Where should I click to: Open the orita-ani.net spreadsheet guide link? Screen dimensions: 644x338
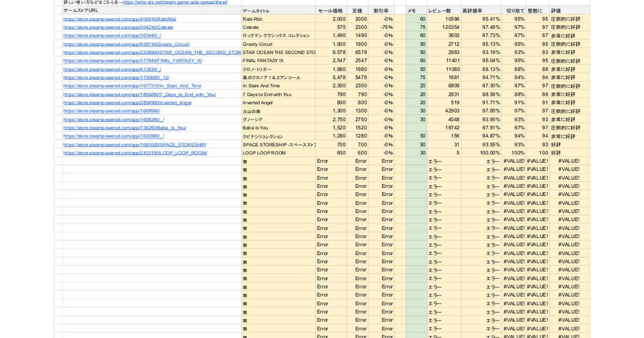click(175, 3)
